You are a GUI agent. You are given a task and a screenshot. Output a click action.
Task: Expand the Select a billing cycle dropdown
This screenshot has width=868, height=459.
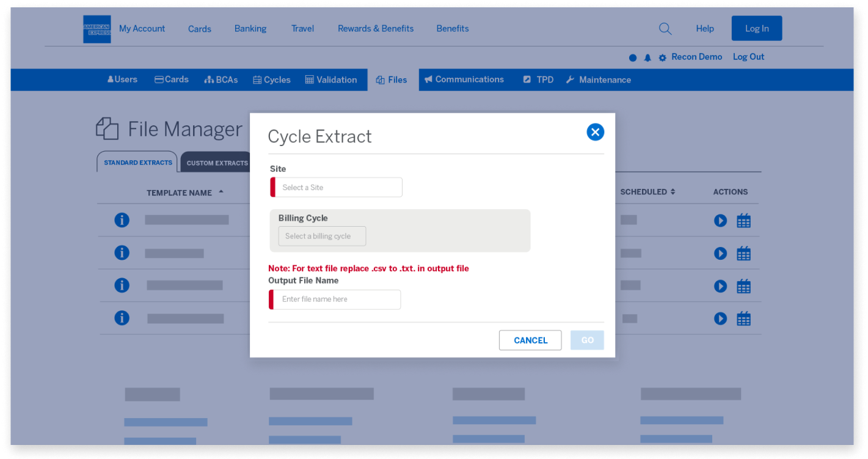coord(322,237)
